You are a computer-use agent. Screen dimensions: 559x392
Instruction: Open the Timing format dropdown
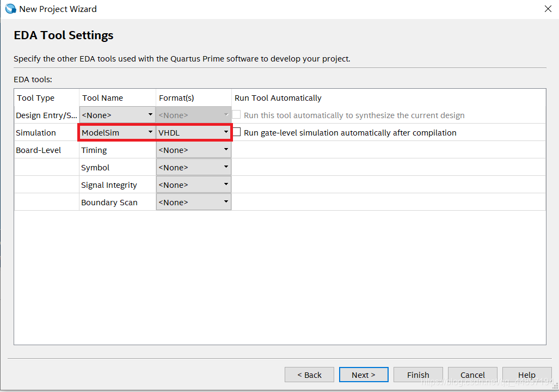194,150
